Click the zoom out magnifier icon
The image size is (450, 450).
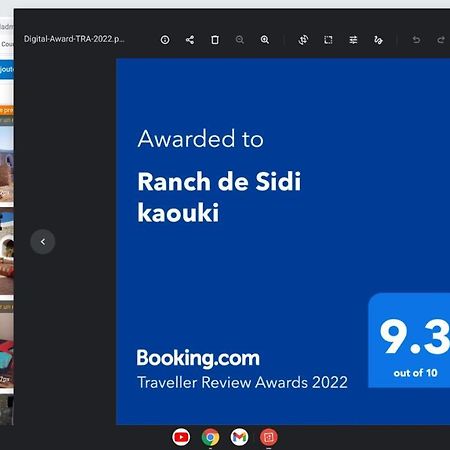pyautogui.click(x=240, y=40)
